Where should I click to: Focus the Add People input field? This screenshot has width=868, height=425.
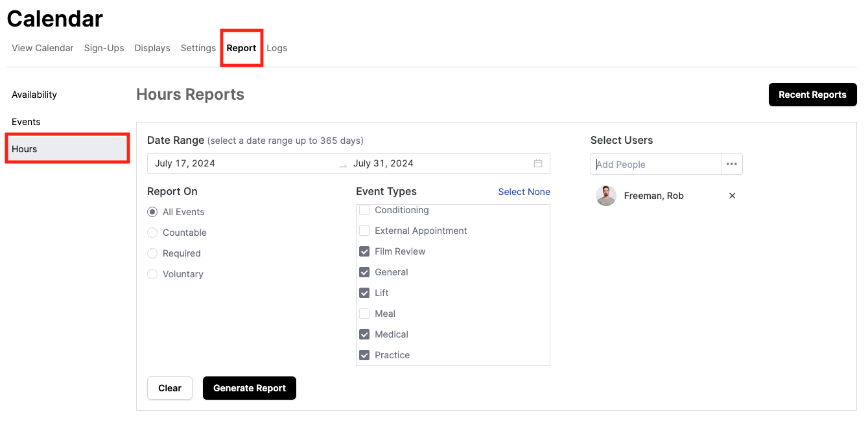pos(656,164)
